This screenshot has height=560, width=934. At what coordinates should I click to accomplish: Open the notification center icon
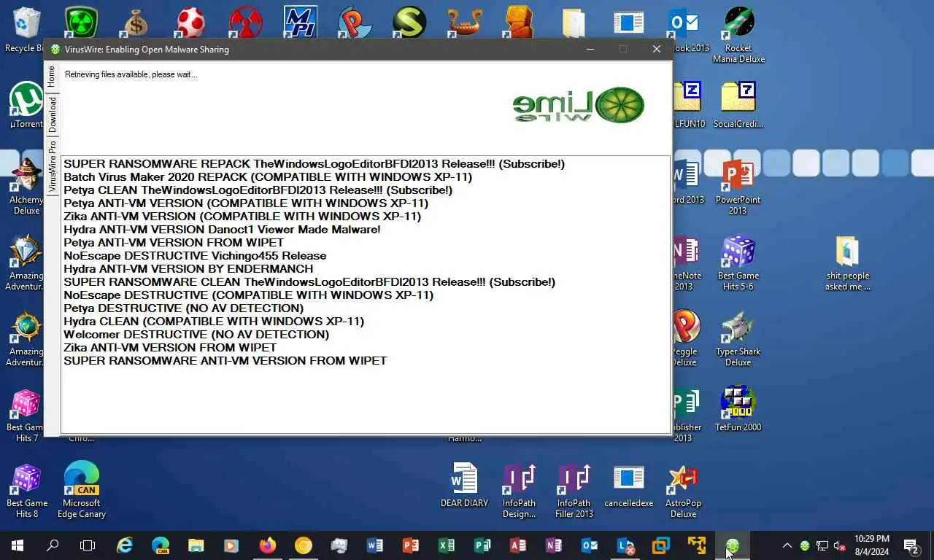(x=911, y=545)
